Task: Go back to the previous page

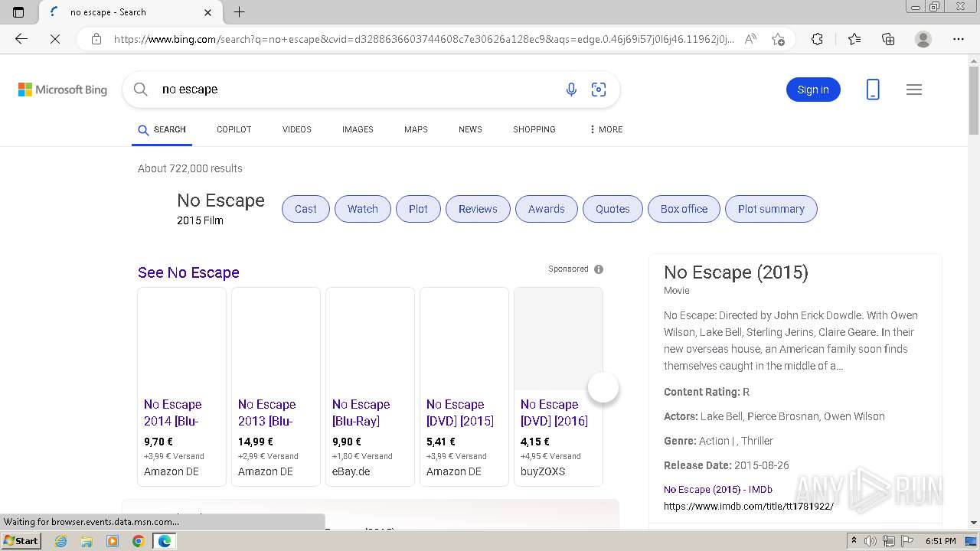Action: [x=21, y=39]
